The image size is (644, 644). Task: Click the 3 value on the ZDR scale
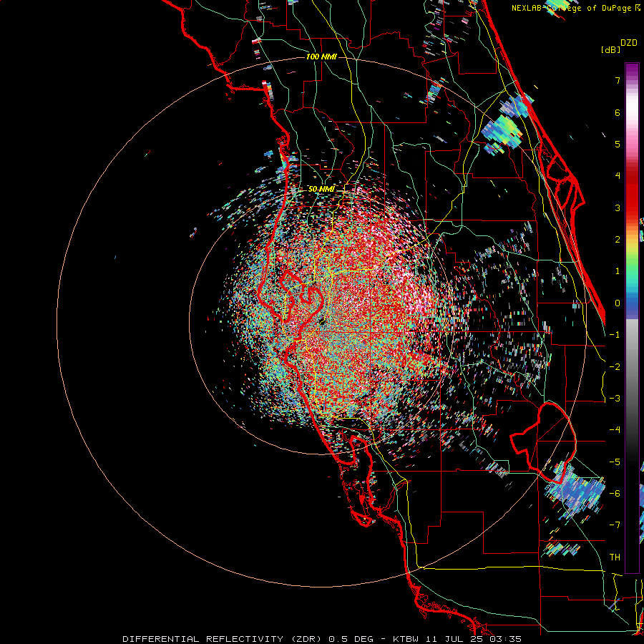tap(618, 208)
